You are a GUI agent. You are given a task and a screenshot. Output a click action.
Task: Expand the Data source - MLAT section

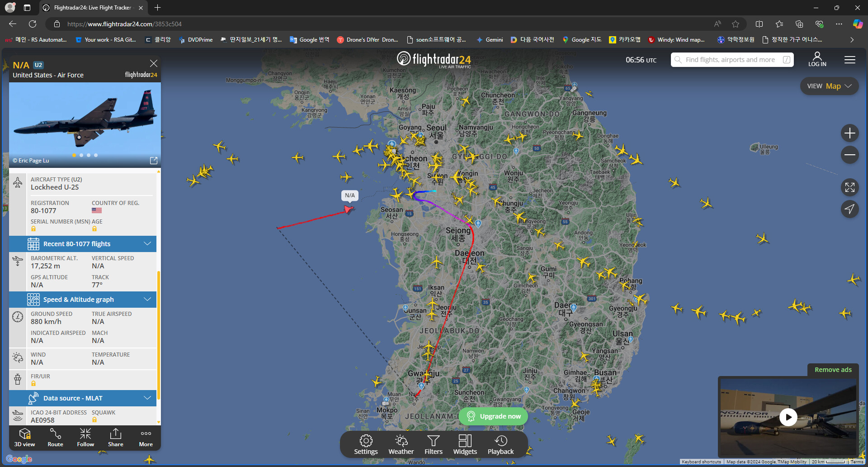(x=83, y=398)
